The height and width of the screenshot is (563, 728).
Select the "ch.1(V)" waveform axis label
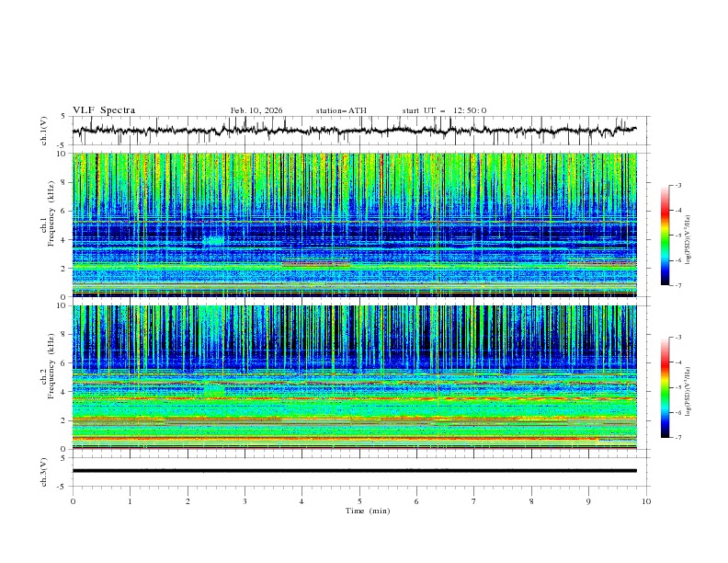tap(44, 131)
